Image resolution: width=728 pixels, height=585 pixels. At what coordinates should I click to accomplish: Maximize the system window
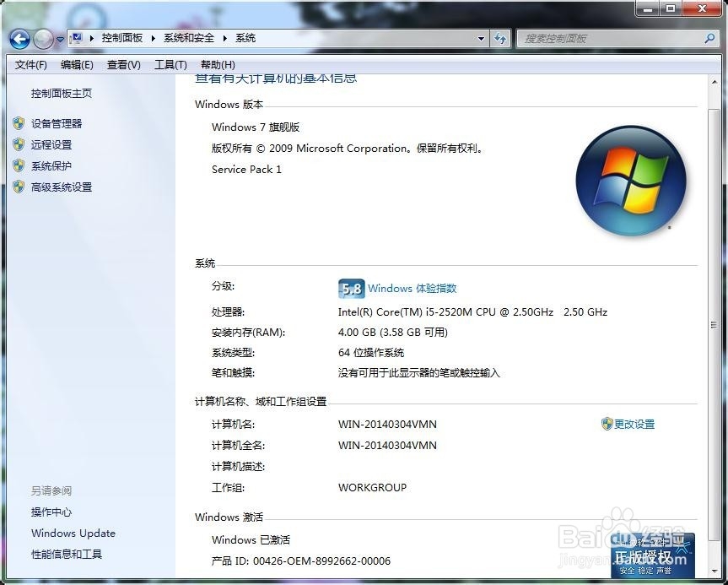point(671,8)
